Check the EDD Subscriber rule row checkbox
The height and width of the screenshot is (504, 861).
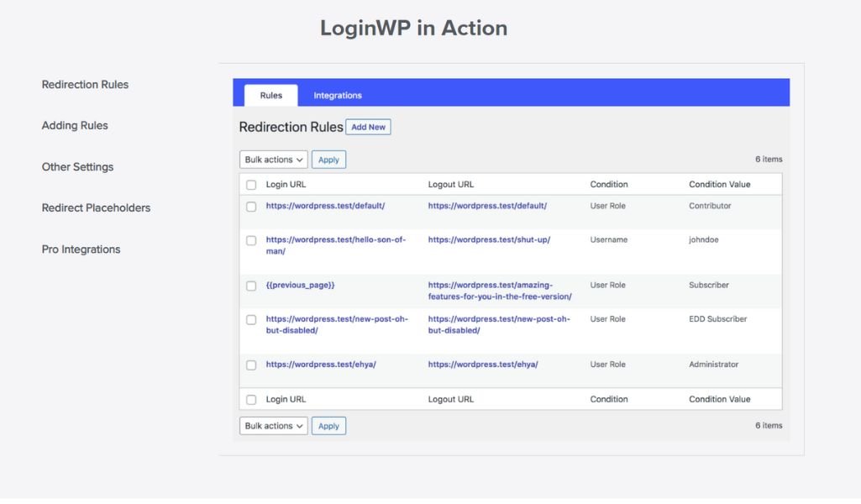[251, 320]
